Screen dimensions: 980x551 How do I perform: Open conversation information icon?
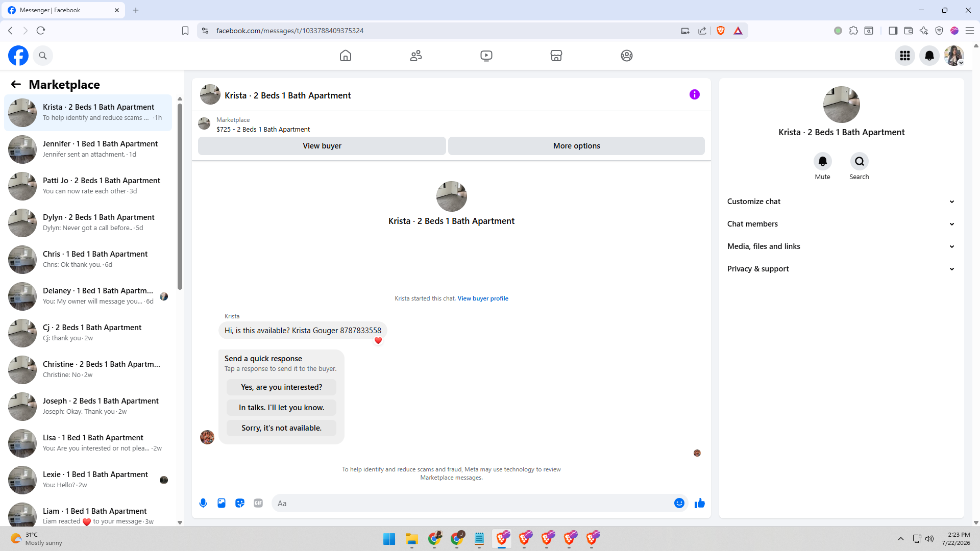pos(695,94)
